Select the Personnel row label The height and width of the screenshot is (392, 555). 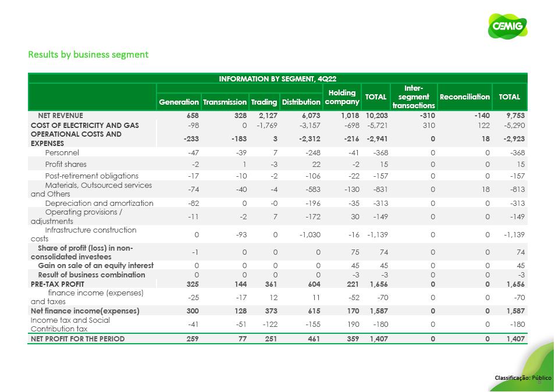coord(62,153)
